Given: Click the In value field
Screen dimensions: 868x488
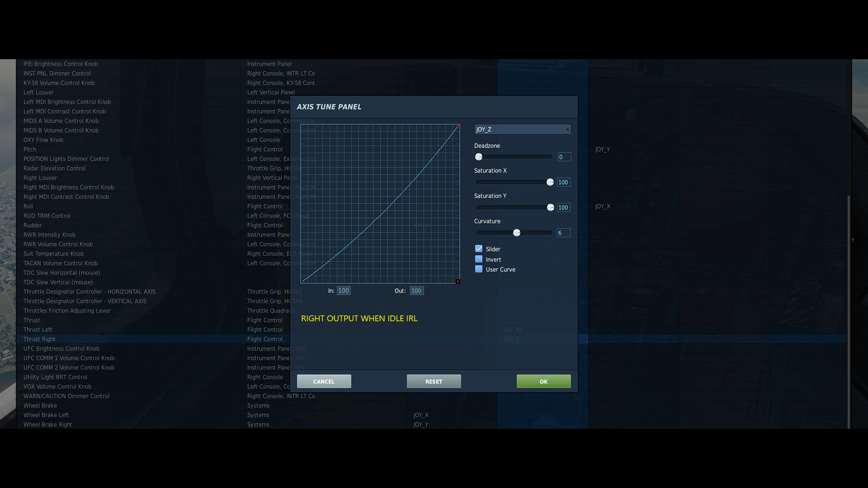Looking at the screenshot, I should [x=344, y=291].
